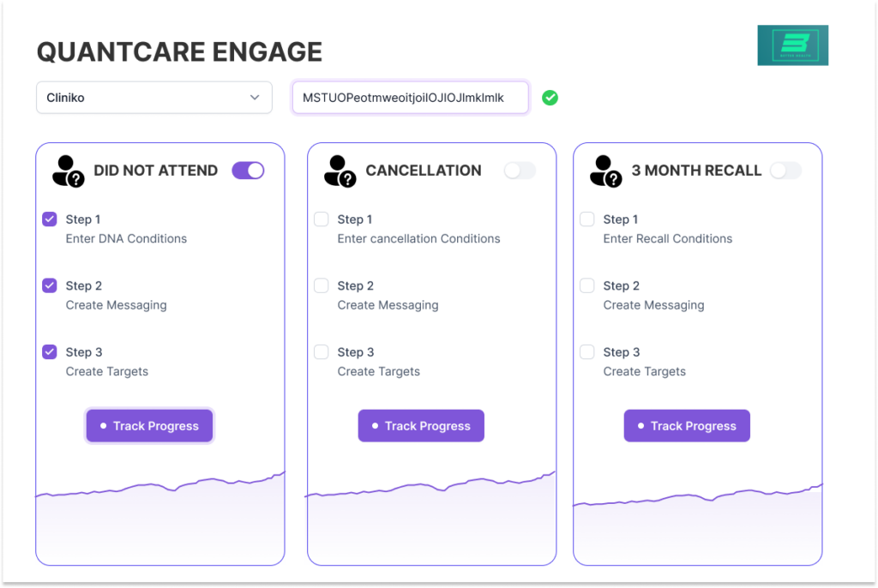878x588 pixels.
Task: Check Step 1 Enter cancellation Conditions
Action: (x=322, y=219)
